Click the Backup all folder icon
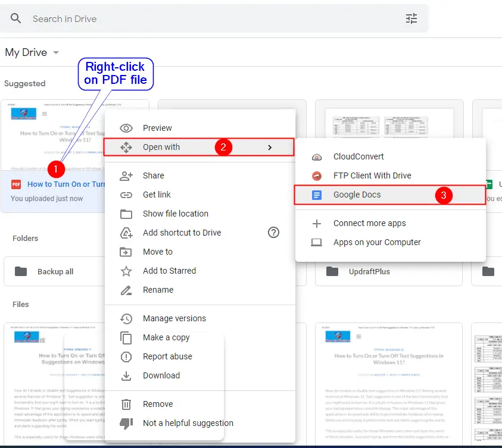The height and width of the screenshot is (448, 502). [21, 271]
